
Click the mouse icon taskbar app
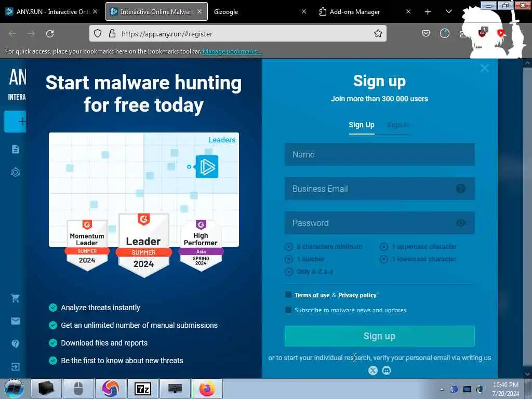pyautogui.click(x=78, y=389)
